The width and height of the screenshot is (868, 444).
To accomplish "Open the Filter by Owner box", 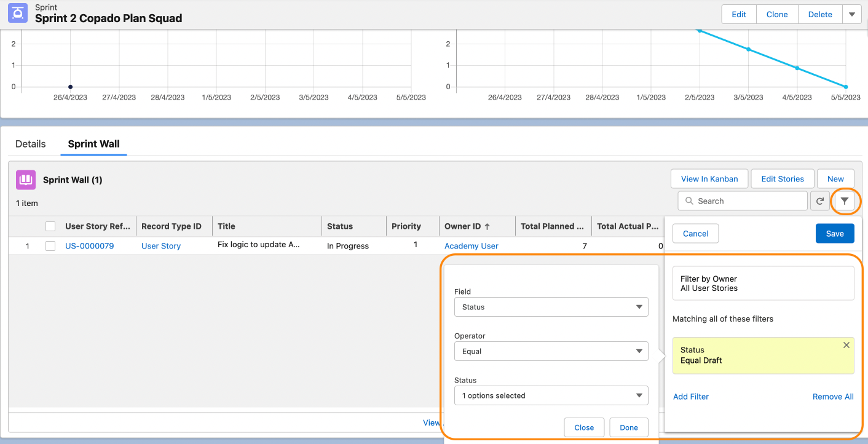I will pyautogui.click(x=763, y=283).
